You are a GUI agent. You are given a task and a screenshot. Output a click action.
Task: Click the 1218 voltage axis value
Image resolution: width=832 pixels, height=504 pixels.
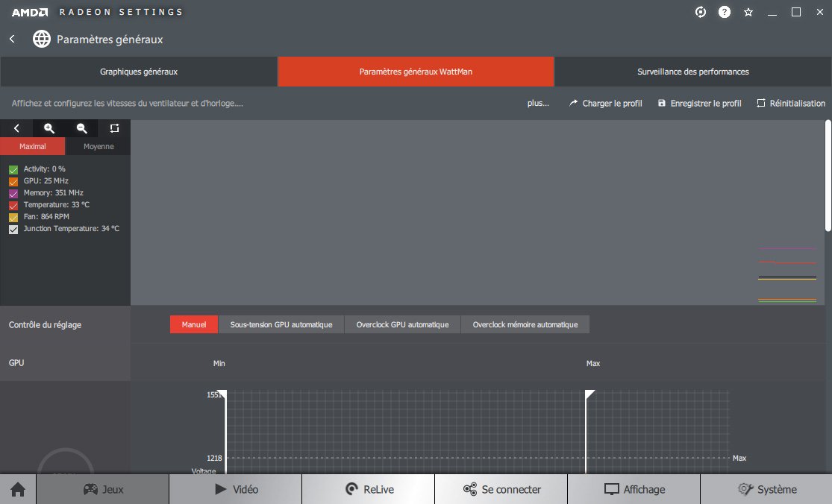click(x=214, y=458)
